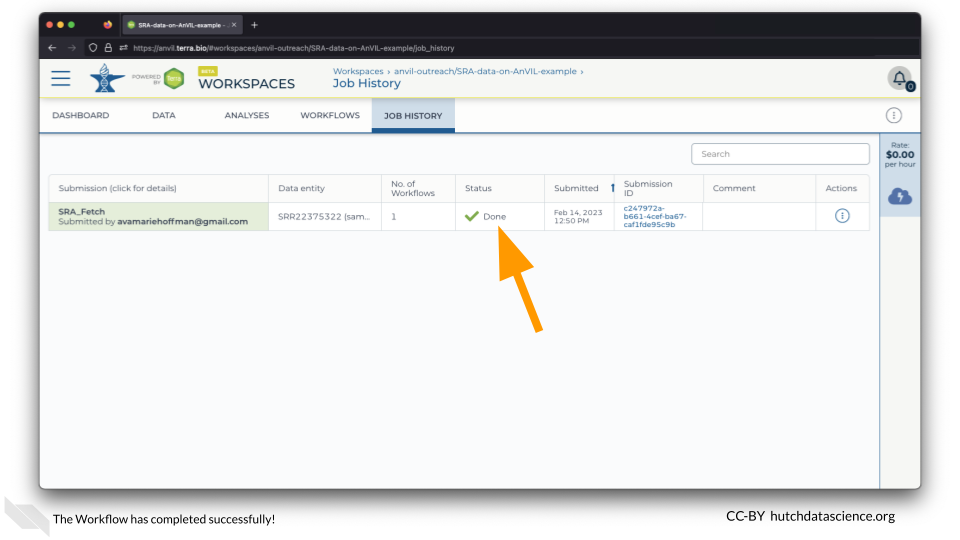
Task: Click browser forward arrow
Action: 72,48
